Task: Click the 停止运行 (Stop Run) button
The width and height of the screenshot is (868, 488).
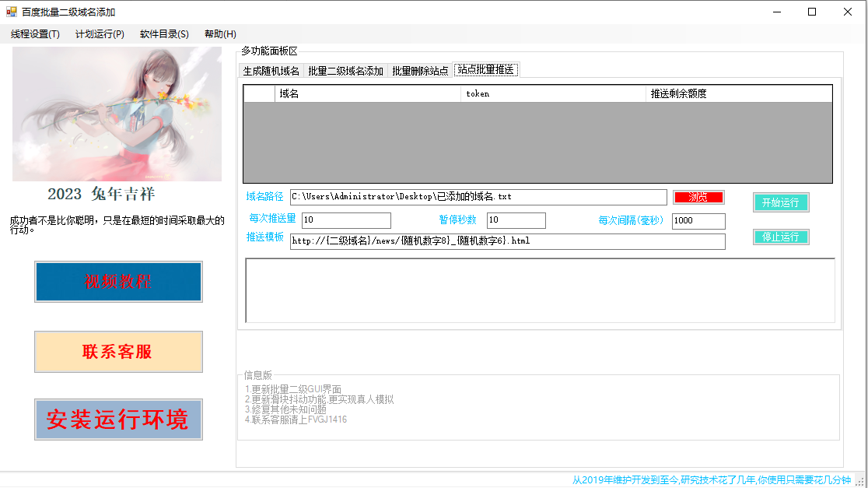Action: (x=781, y=237)
